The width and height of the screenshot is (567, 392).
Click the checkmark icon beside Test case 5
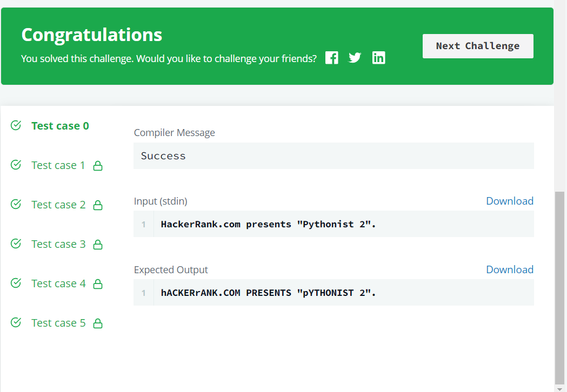15,322
